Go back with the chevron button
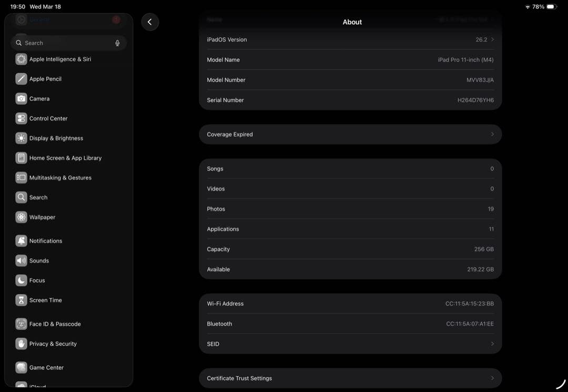The height and width of the screenshot is (392, 568). [x=150, y=22]
